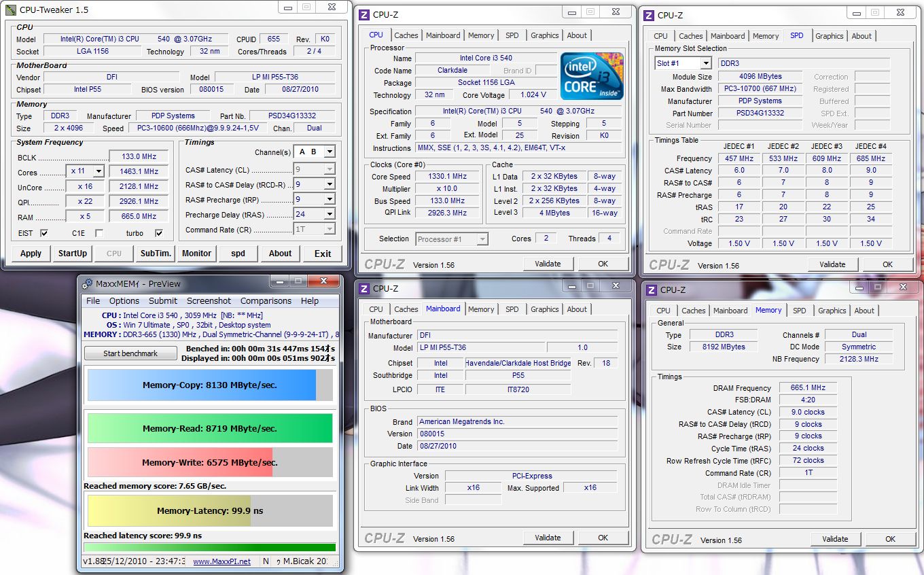
Task: Open the Slot #1 memory slot dropdown
Action: (706, 63)
